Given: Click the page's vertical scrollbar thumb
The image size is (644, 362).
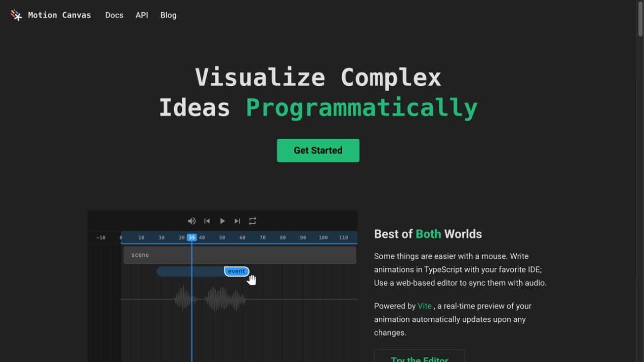Looking at the screenshot, I should 640,19.
